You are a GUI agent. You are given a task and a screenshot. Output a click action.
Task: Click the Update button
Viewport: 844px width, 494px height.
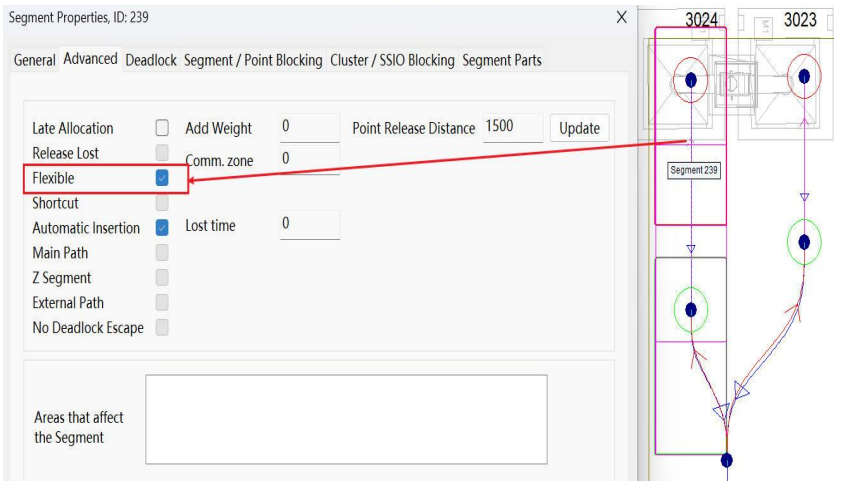579,128
